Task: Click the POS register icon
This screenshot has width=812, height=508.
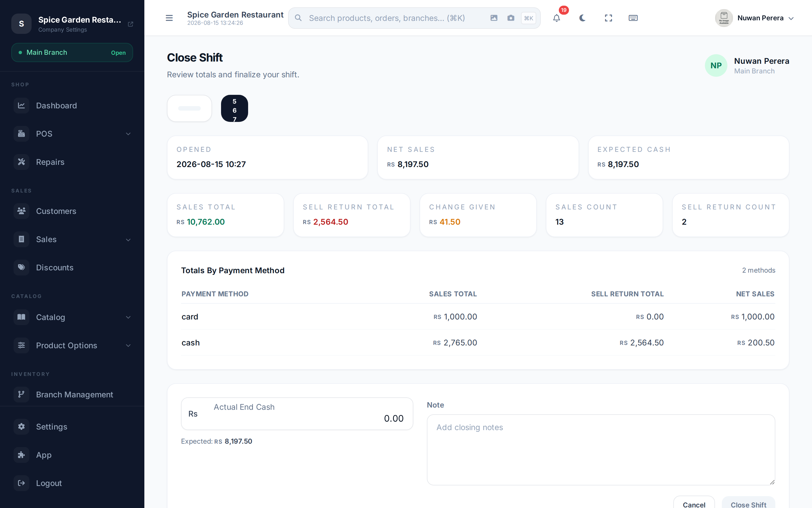Action: 21,134
